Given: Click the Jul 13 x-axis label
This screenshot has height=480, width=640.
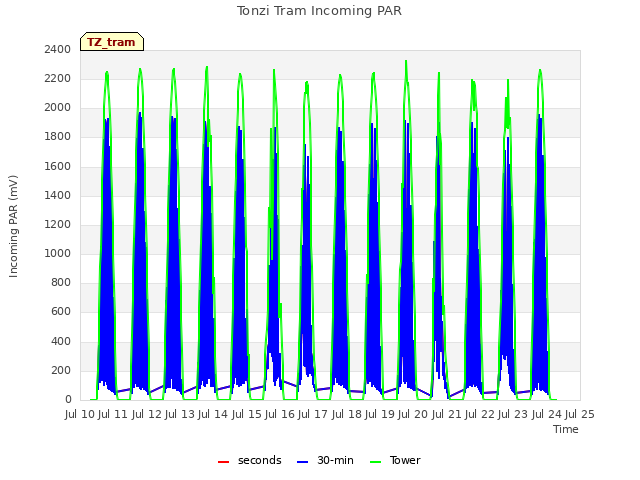Looking at the screenshot, I should pyautogui.click(x=180, y=415).
